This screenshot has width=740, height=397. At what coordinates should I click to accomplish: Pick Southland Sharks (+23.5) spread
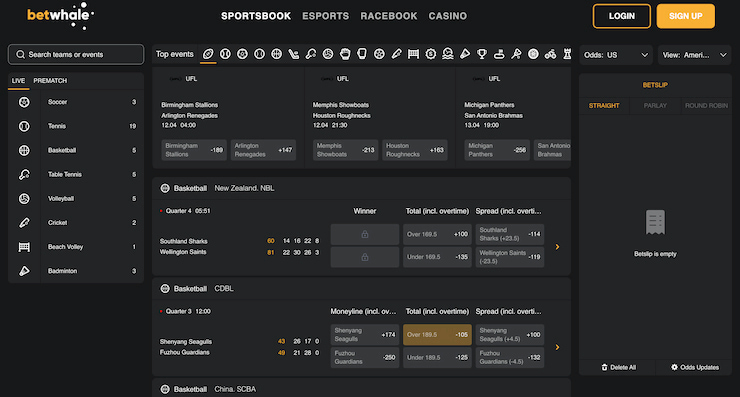tap(510, 234)
